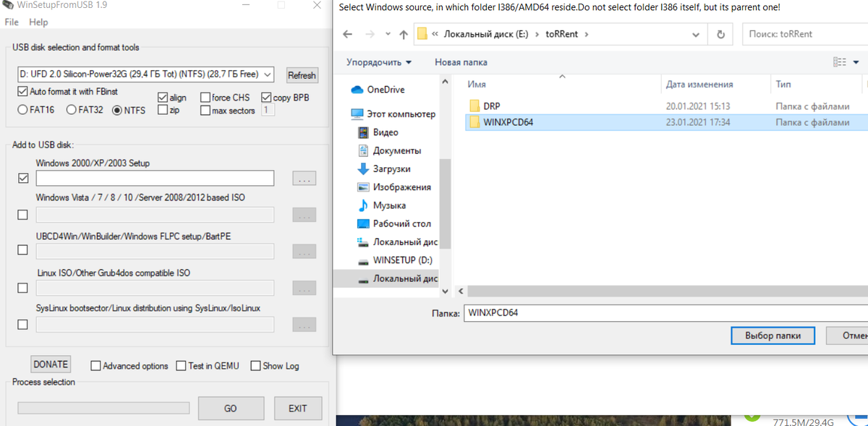Click the EXIT button
The image size is (868, 426).
(297, 409)
